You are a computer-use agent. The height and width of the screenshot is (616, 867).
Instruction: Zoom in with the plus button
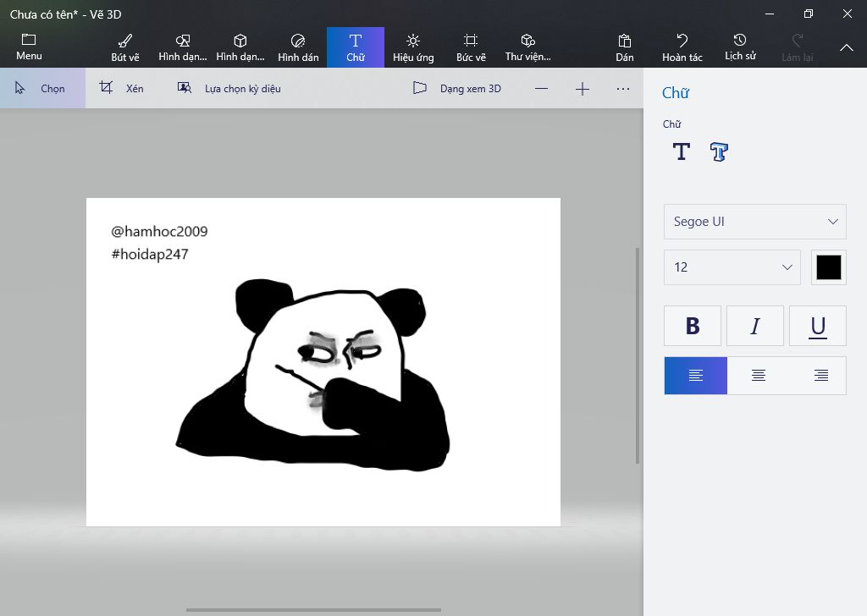[x=583, y=88]
